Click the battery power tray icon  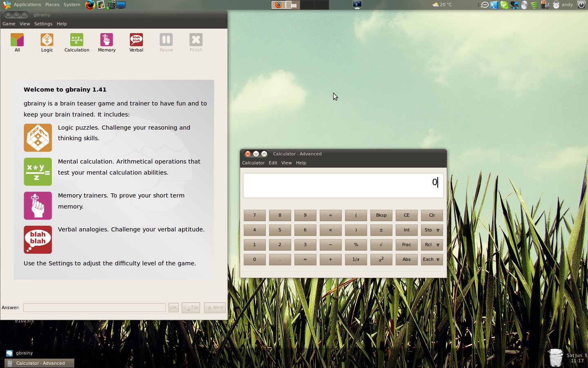[x=545, y=5]
